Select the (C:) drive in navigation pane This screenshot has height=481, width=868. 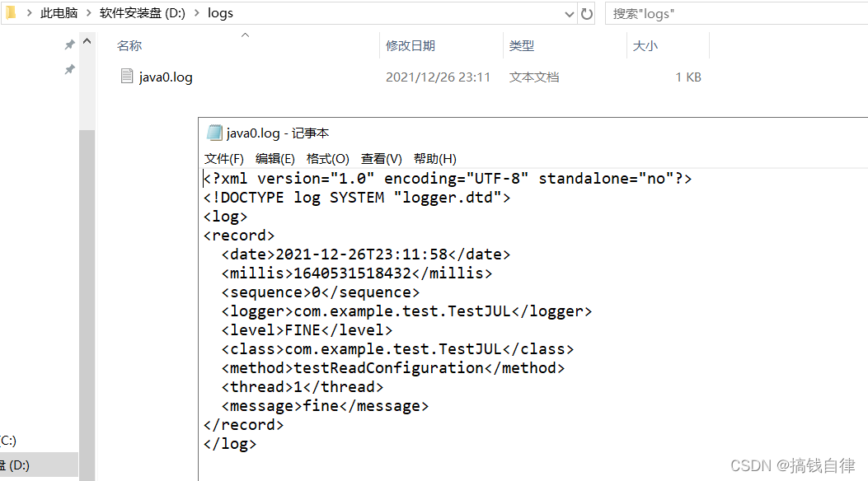click(x=8, y=441)
